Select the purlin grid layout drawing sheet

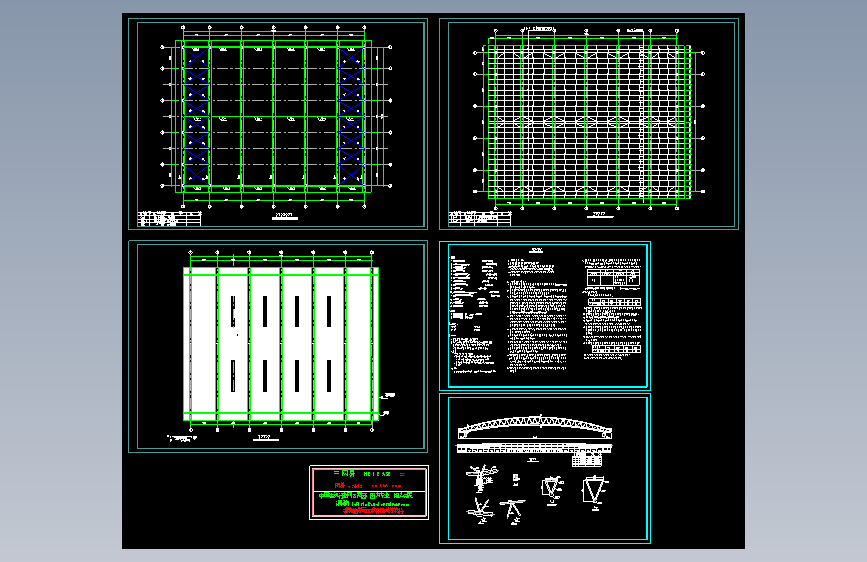point(589,124)
